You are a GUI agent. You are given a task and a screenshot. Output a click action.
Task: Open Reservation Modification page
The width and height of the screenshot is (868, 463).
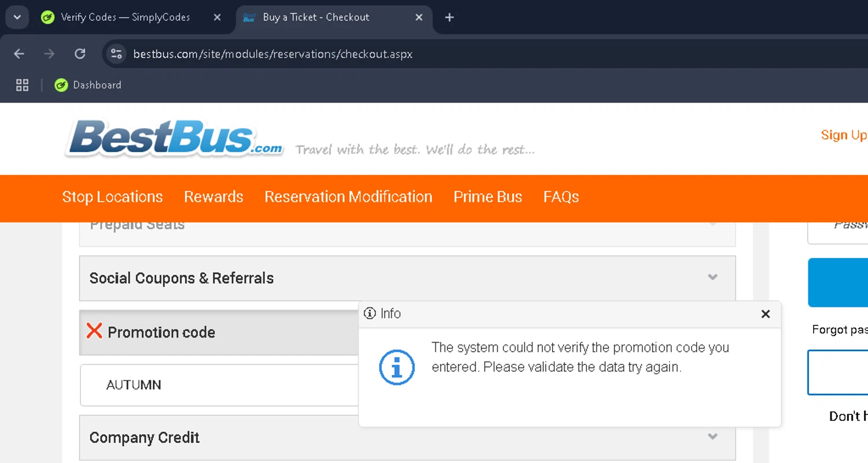[348, 197]
